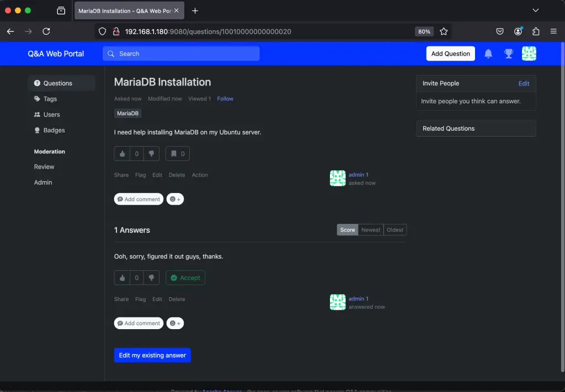This screenshot has height=392, width=565.
Task: Switch to the Admin moderation section
Action: point(42,182)
